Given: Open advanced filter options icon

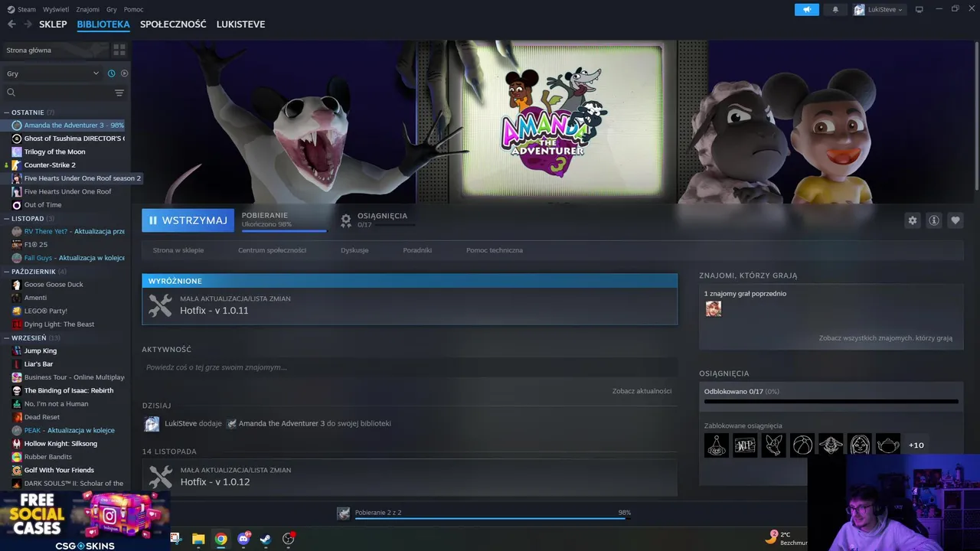Looking at the screenshot, I should coord(119,93).
